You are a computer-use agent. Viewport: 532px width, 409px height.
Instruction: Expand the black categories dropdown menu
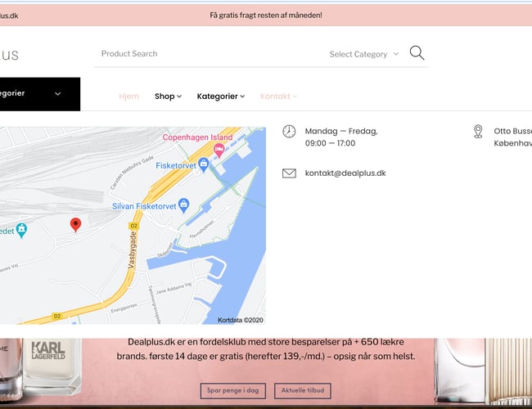(x=40, y=94)
